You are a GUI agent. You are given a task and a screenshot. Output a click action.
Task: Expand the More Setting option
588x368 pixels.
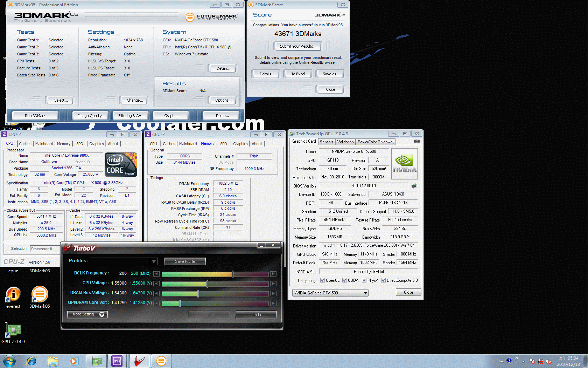point(87,314)
